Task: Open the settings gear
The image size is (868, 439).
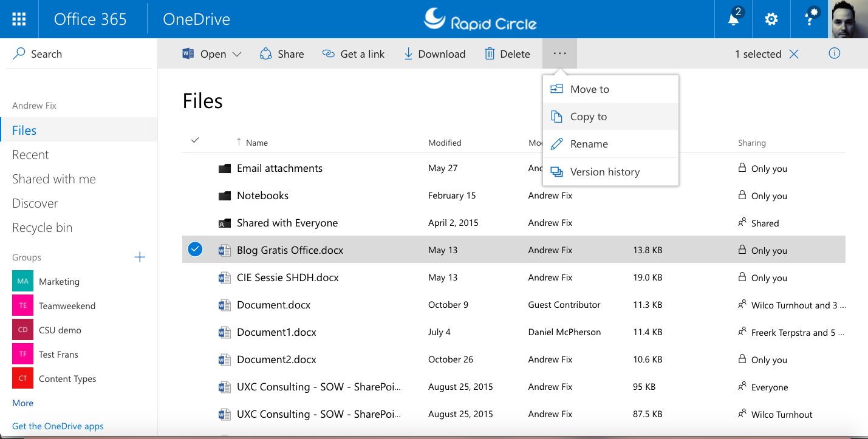Action: pyautogui.click(x=771, y=19)
